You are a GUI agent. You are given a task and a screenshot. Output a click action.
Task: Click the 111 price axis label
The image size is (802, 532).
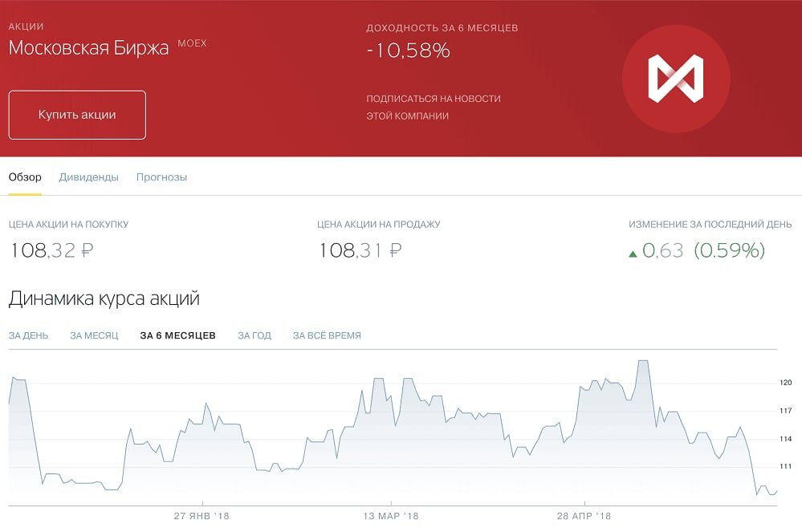(786, 466)
